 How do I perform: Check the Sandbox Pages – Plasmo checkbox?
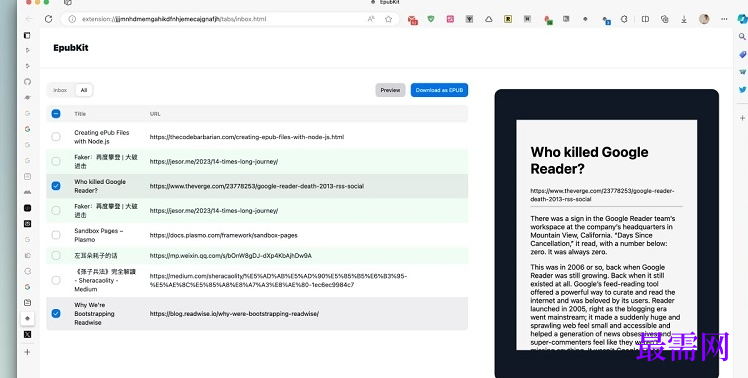tap(56, 235)
